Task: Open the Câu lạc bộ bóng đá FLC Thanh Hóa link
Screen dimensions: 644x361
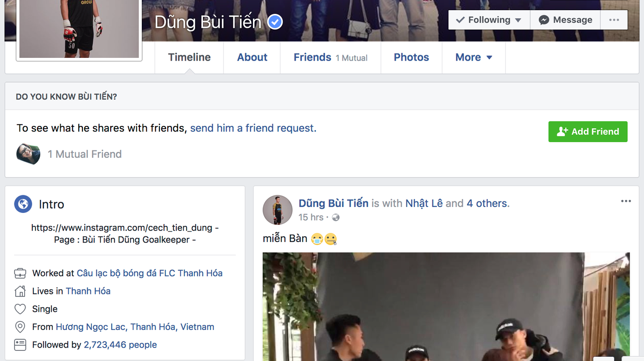Action: [150, 273]
